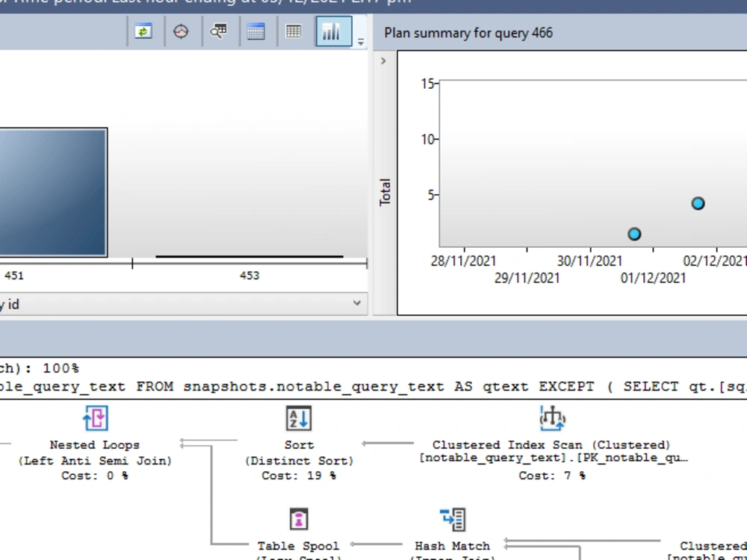Click 'Cost: 7 %' under Clustered Index Scan
Image resolution: width=747 pixels, height=560 pixels.
click(552, 475)
